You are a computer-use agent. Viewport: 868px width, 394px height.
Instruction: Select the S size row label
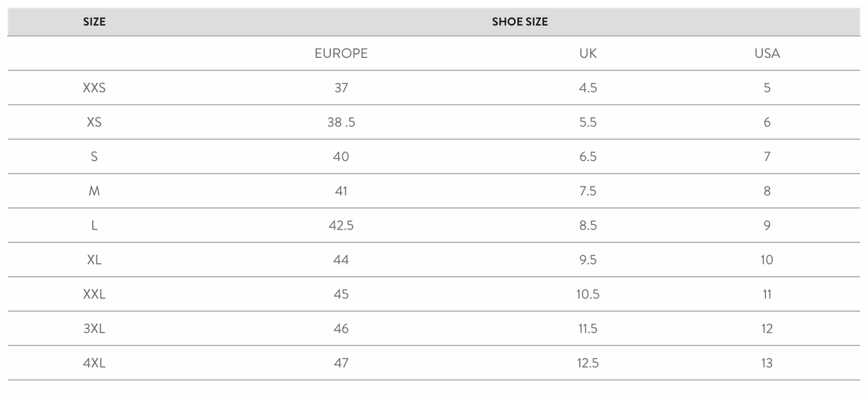pos(94,157)
